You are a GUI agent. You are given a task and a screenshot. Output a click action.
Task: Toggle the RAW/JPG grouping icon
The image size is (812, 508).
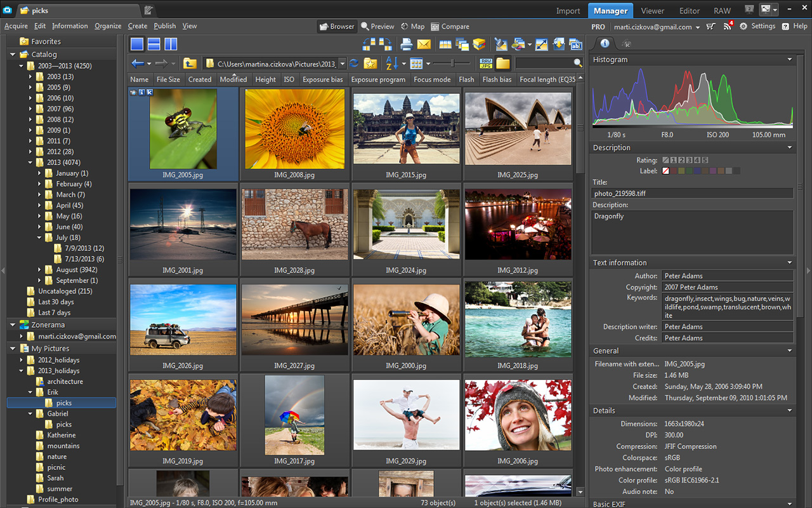486,63
